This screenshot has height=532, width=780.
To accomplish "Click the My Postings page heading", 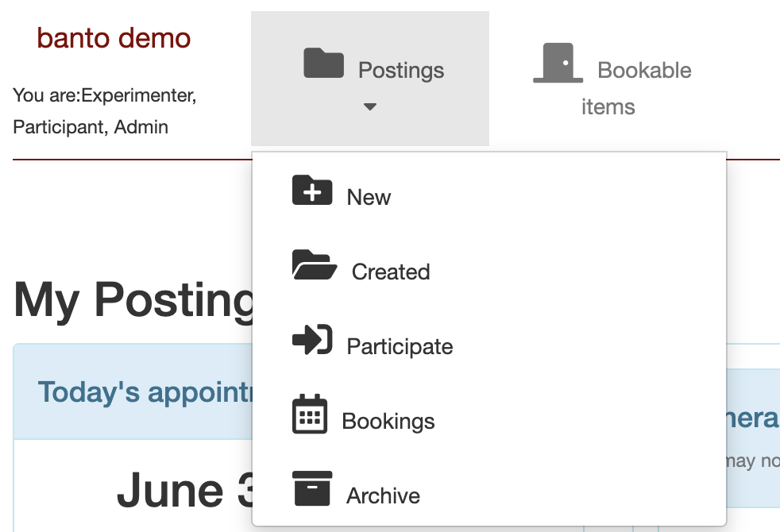I will tap(132, 300).
